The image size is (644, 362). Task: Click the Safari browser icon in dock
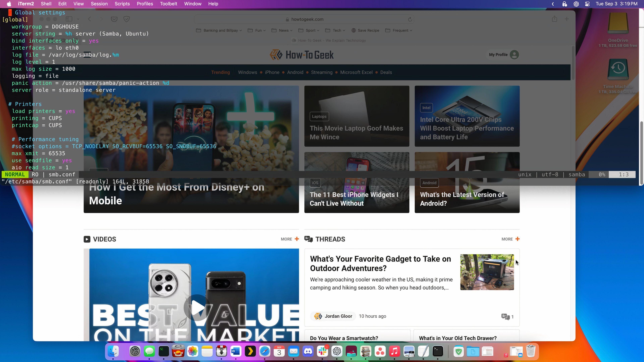tap(264, 351)
